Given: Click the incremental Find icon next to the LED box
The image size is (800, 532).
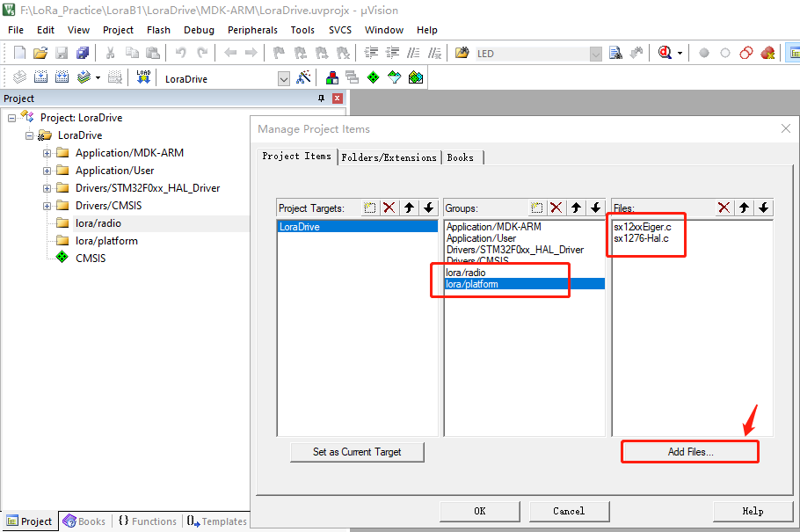Looking at the screenshot, I should pos(636,53).
